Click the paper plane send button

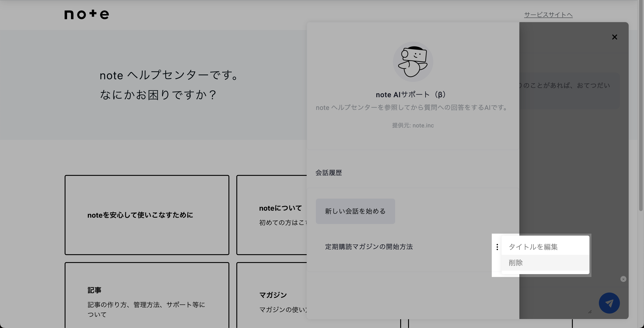click(x=609, y=303)
